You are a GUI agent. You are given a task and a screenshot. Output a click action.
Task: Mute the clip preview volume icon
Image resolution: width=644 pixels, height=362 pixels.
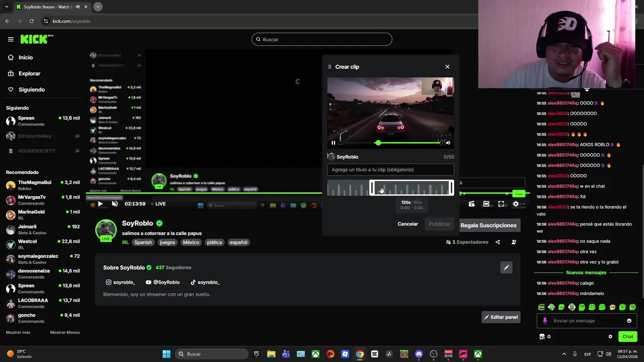[448, 143]
